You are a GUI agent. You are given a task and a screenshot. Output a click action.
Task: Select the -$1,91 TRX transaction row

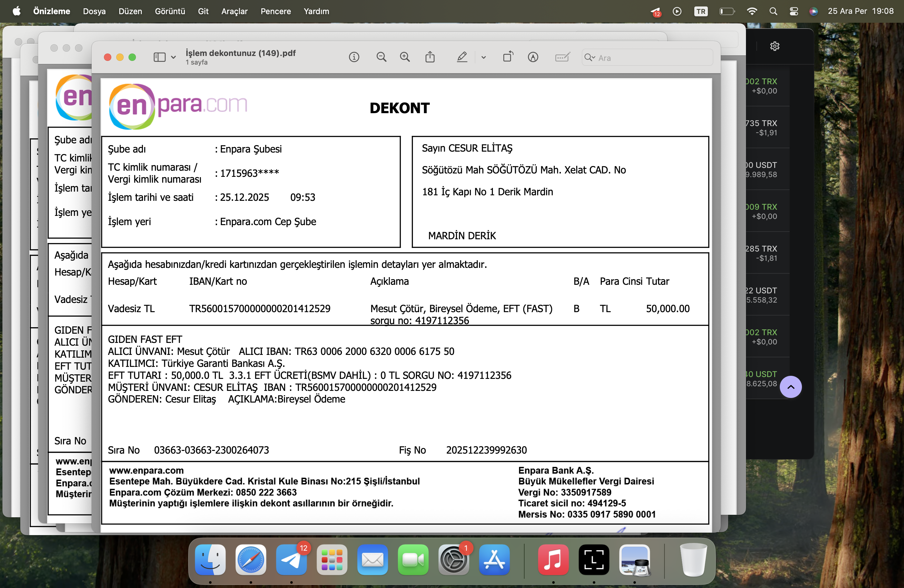coord(768,128)
